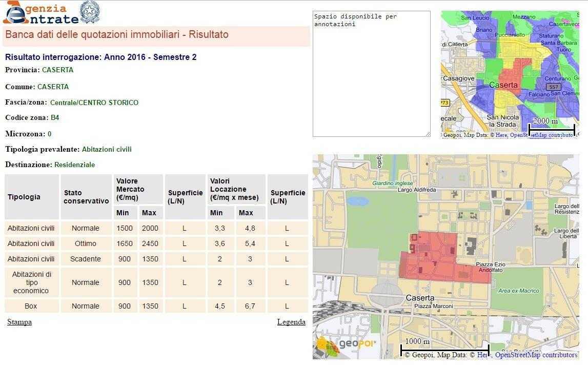Open OpenStreetMap contributors link under large map

click(536, 355)
